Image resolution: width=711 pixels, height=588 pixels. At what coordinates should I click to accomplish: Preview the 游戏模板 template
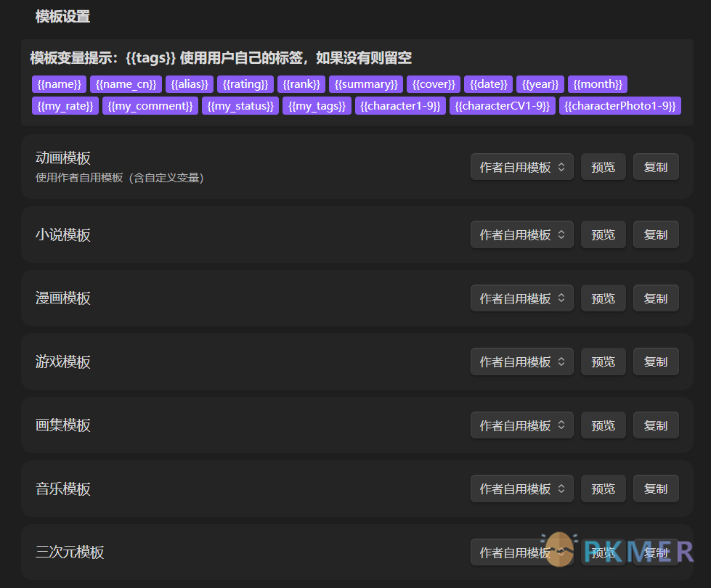603,362
